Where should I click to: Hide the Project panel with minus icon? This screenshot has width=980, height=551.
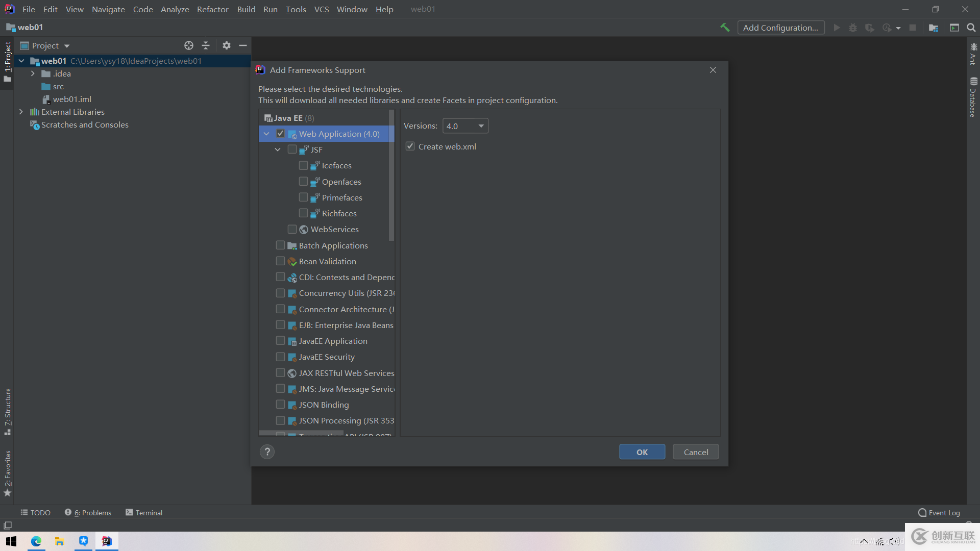[243, 45]
